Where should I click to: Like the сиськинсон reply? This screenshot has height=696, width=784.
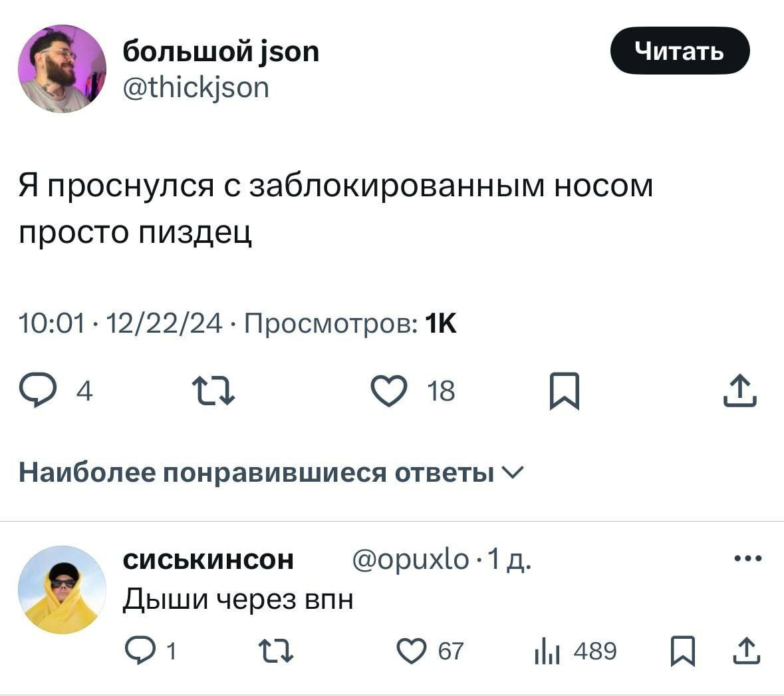coord(411,651)
